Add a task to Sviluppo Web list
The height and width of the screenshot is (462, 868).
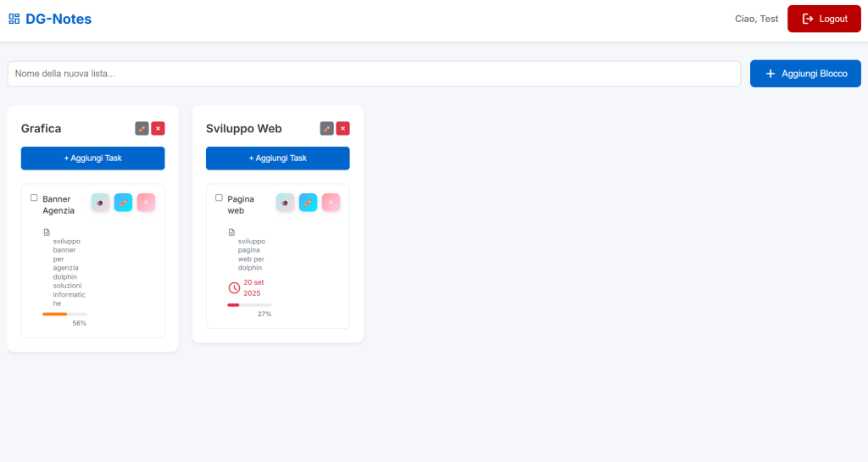tap(277, 159)
